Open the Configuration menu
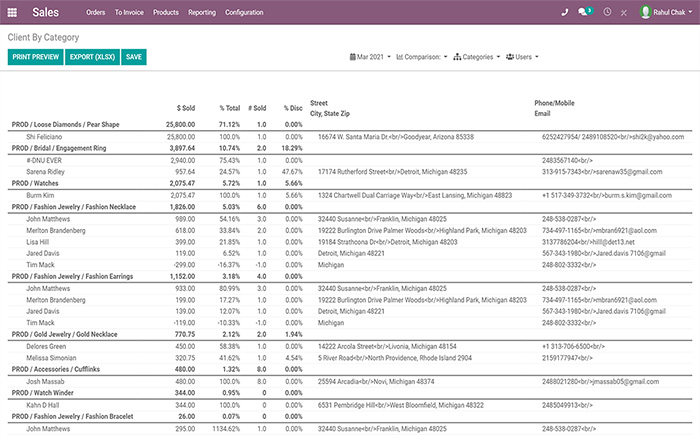This screenshot has width=700, height=435. (244, 13)
